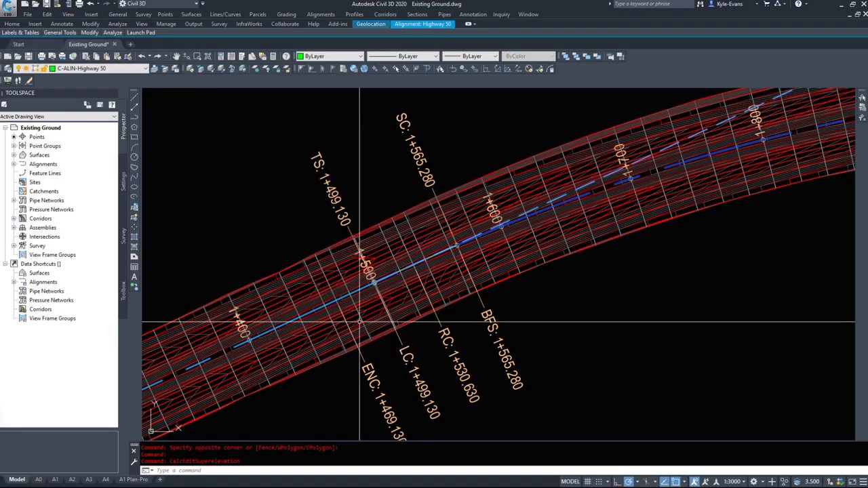Click the New drawing icon in standard toolbar

point(7,56)
